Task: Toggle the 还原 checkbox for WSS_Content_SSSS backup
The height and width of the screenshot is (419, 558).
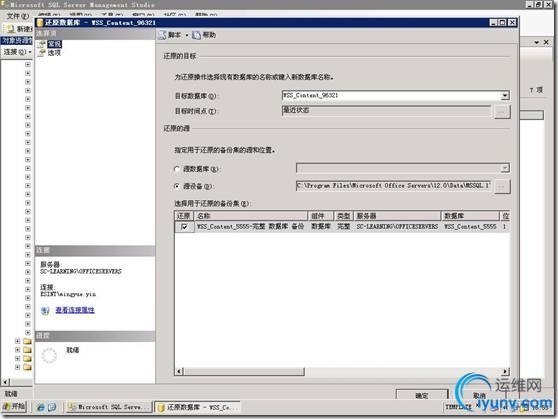Action: (x=184, y=227)
